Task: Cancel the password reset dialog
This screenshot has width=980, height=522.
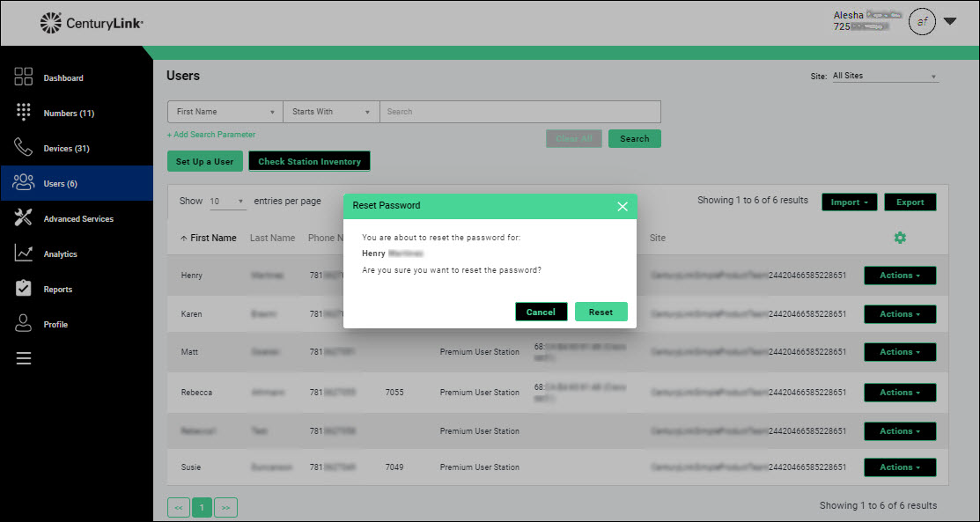Action: pyautogui.click(x=541, y=312)
